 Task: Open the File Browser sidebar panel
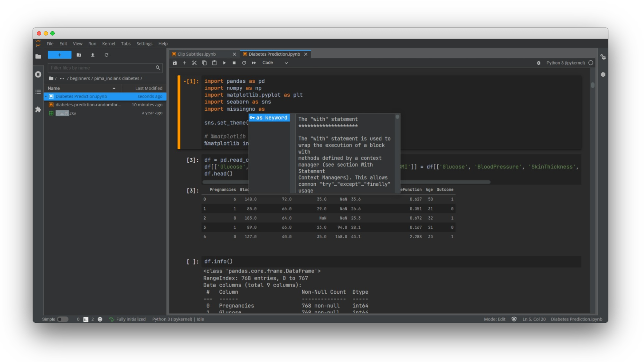tap(38, 56)
